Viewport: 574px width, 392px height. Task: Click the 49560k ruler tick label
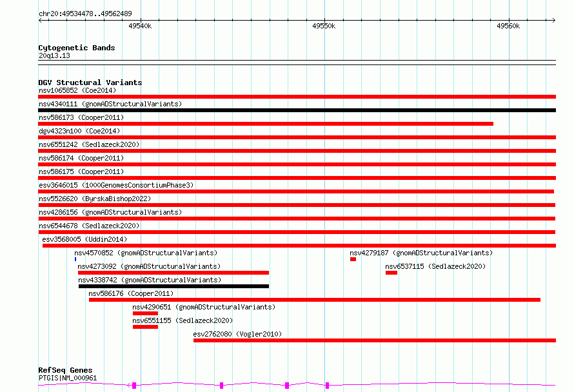point(508,26)
